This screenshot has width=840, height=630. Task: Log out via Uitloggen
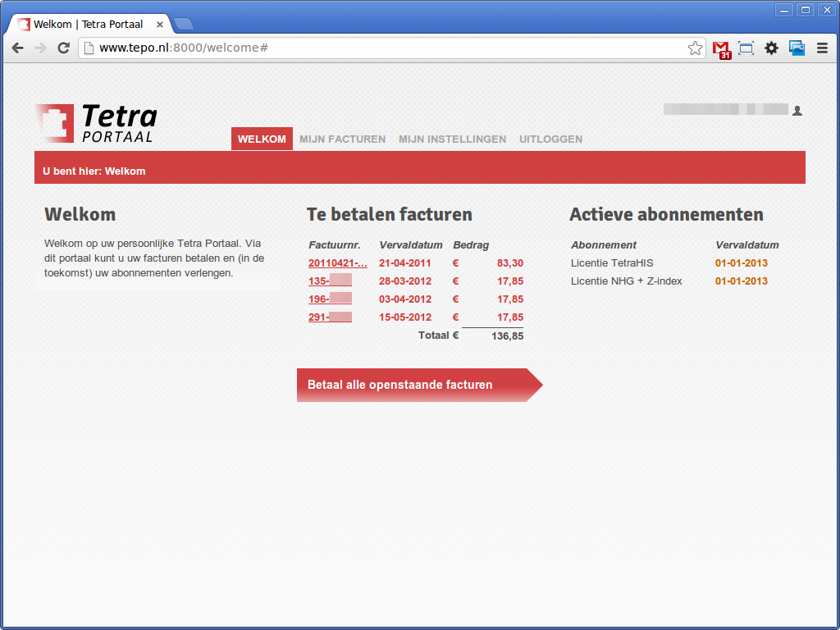[x=550, y=139]
